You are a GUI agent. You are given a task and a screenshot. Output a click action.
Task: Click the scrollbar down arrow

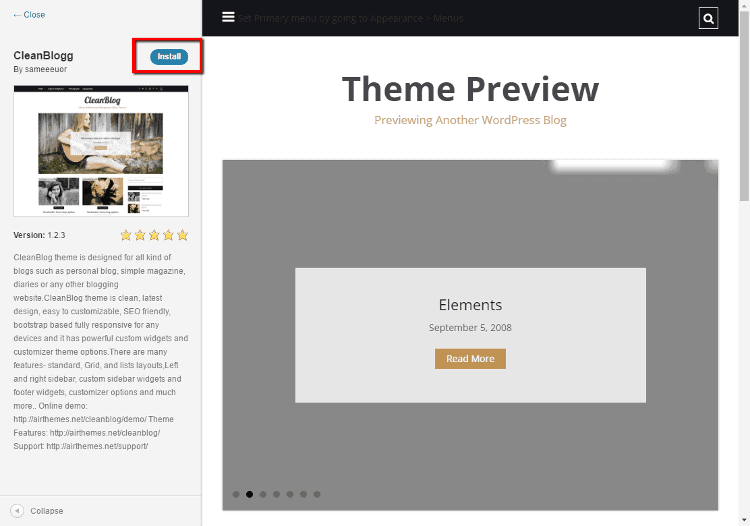click(744, 520)
